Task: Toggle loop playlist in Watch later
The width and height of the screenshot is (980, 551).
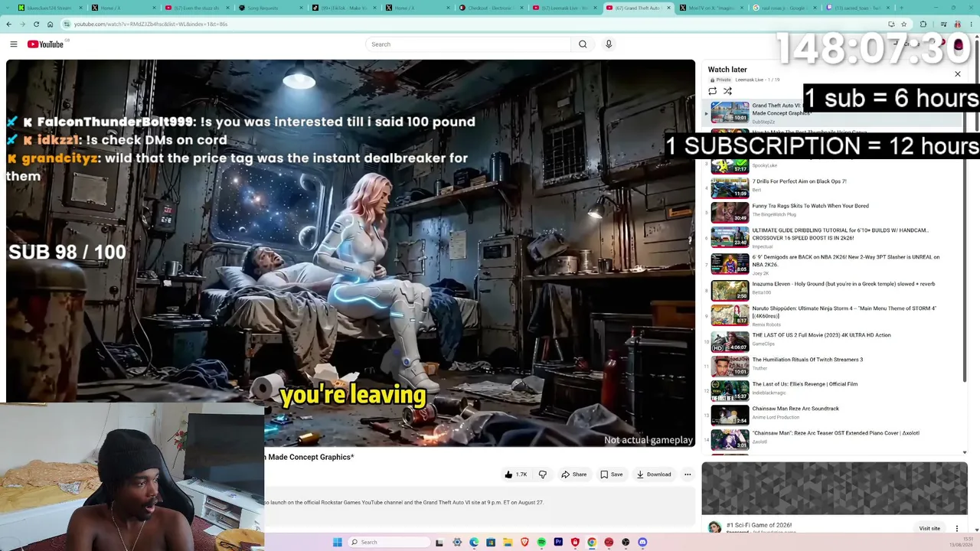Action: 713,91
